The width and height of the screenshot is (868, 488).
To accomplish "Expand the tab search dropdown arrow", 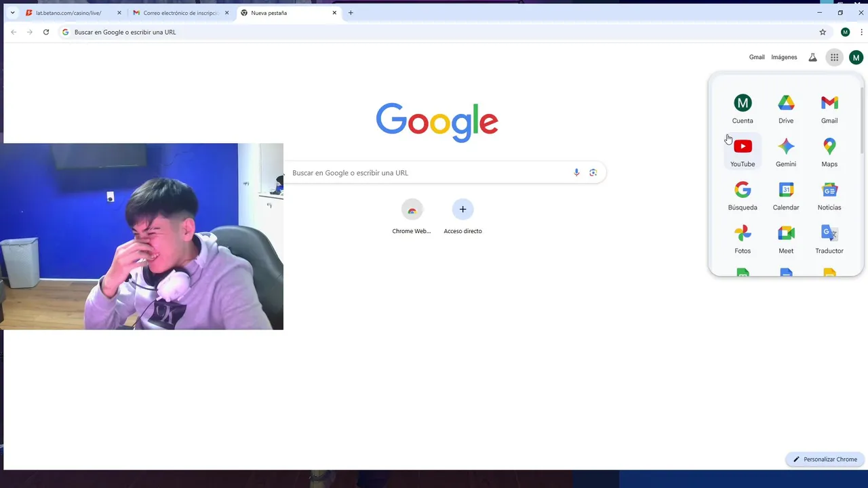I will [x=12, y=13].
